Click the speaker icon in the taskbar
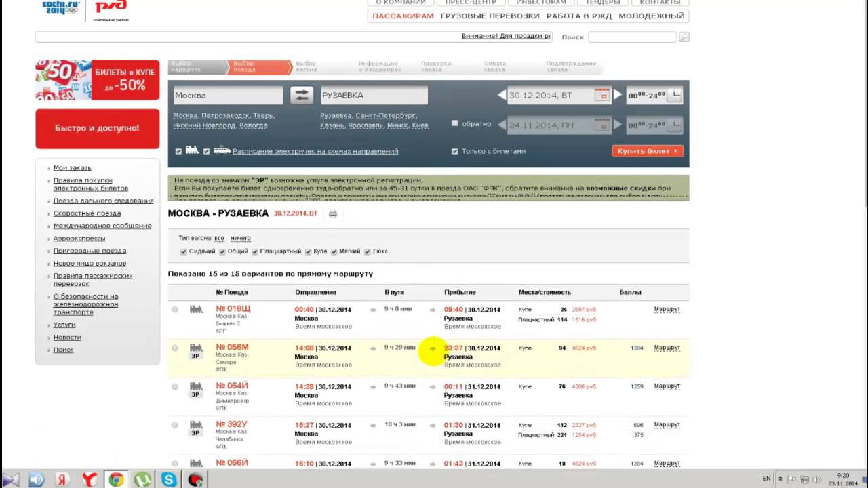868x488 pixels. click(37, 480)
